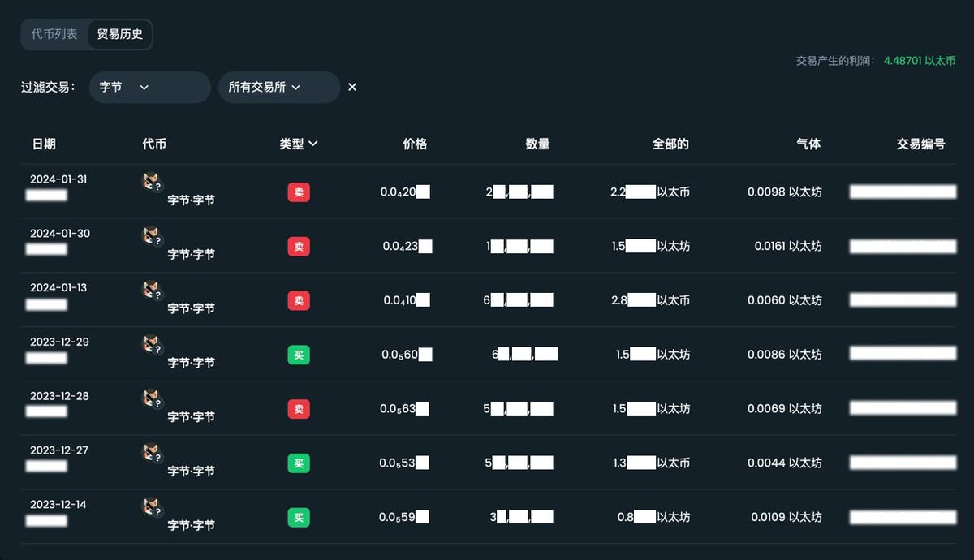Screen dimensions: 974x560
Task: Select the 贸易历史 tab
Action: tap(119, 34)
